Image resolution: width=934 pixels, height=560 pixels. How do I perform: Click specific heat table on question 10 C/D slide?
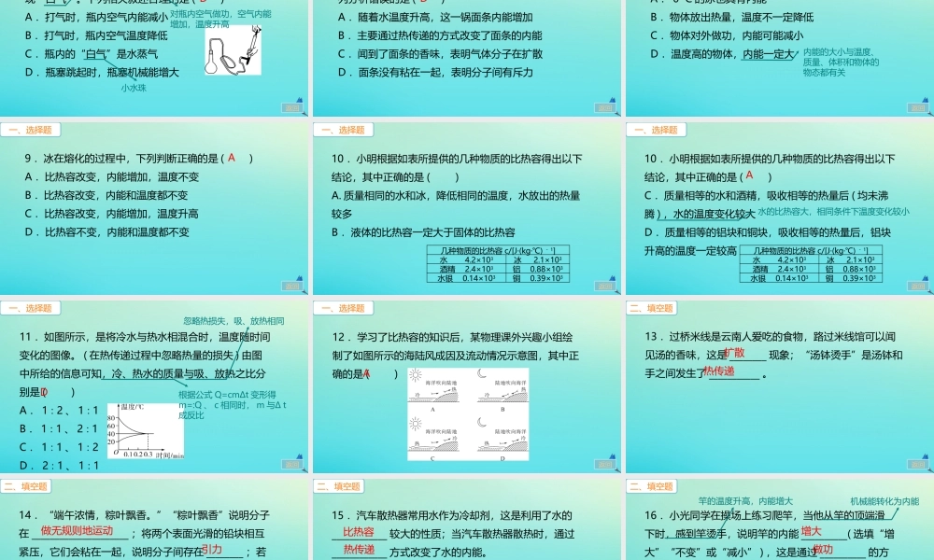coord(811,263)
